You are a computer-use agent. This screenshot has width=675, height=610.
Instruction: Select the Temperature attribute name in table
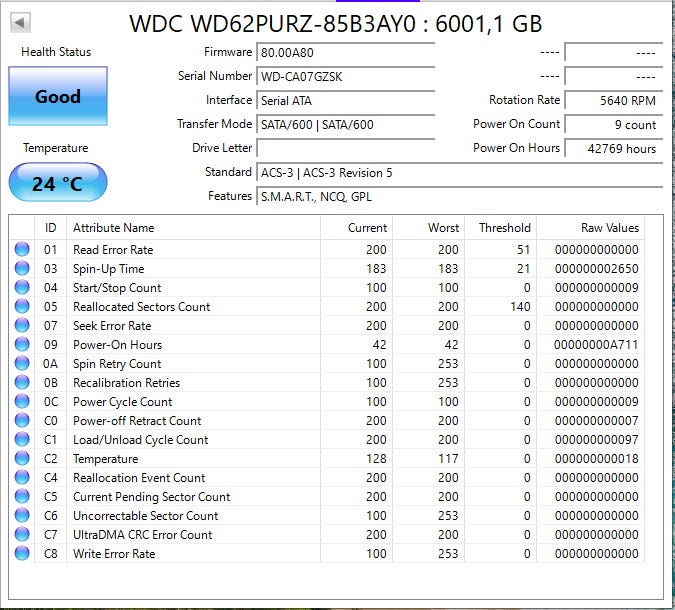pyautogui.click(x=105, y=459)
